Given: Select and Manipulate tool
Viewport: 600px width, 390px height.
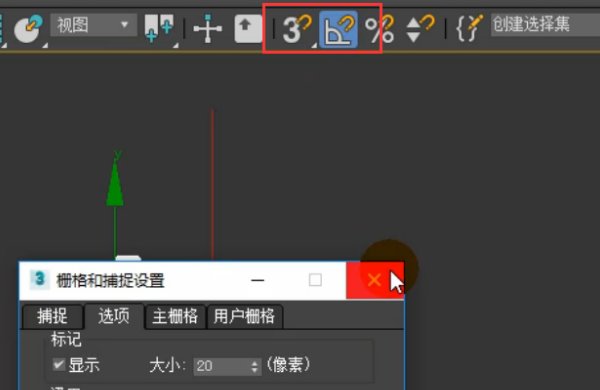Looking at the screenshot, I should point(207,29).
